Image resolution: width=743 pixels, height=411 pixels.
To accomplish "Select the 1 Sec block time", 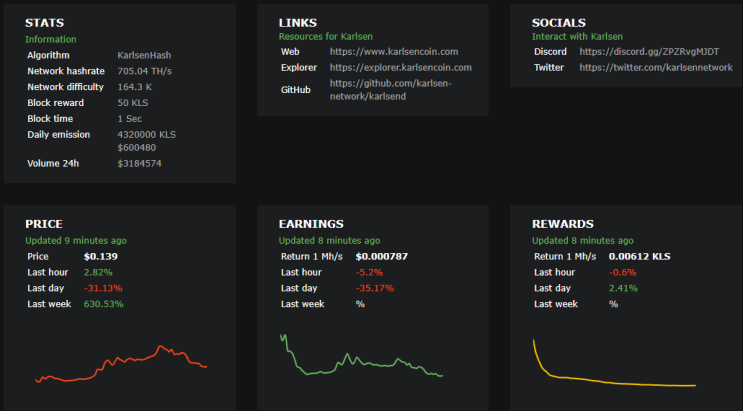I will (129, 119).
